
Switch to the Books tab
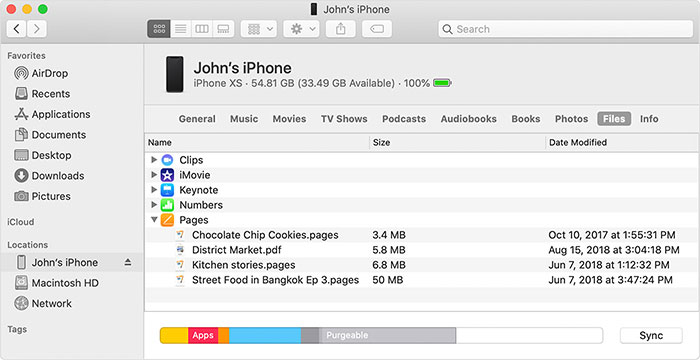click(x=525, y=119)
